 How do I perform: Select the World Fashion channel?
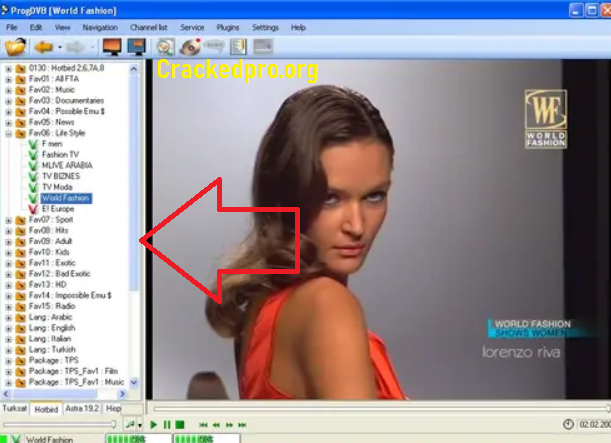[66, 198]
